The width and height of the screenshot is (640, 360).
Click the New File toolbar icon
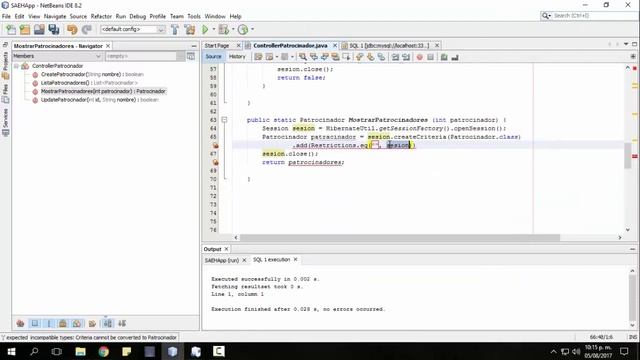coord(11,29)
